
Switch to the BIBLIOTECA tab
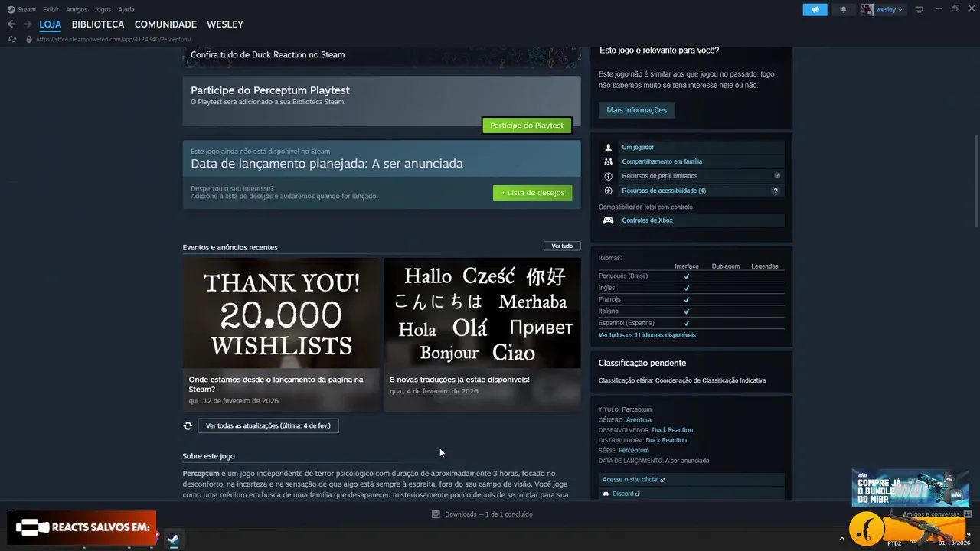[98, 24]
